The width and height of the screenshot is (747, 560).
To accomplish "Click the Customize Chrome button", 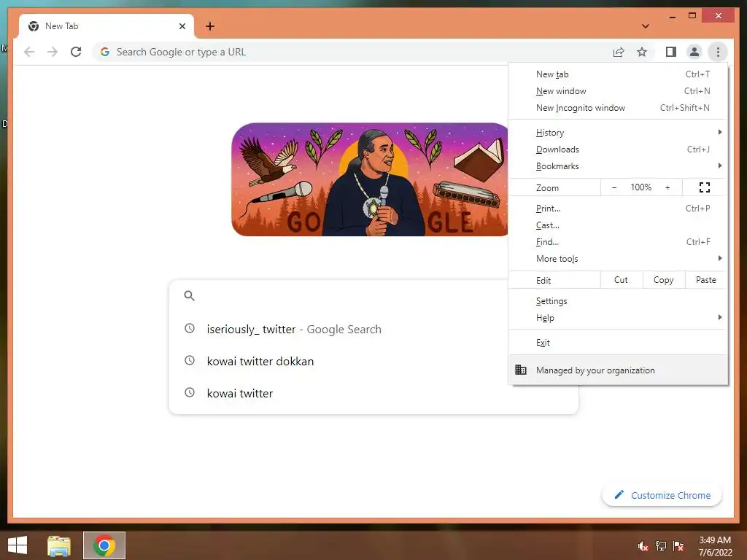I will coord(662,495).
